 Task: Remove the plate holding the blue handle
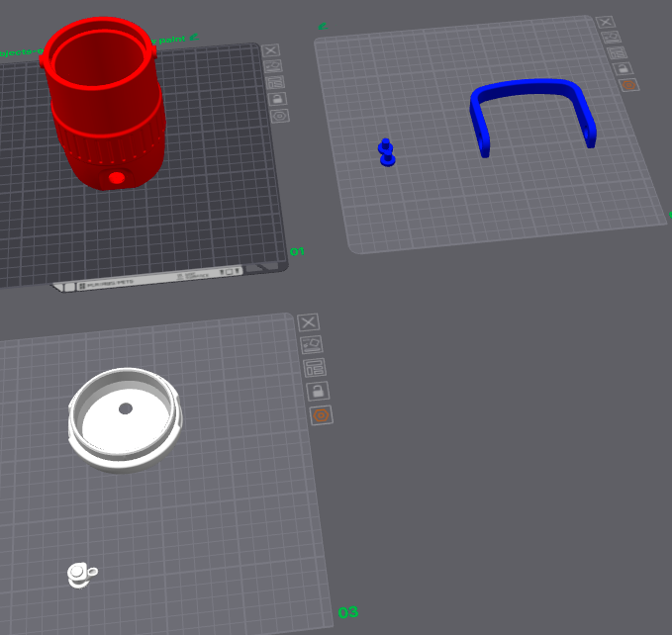tap(606, 22)
